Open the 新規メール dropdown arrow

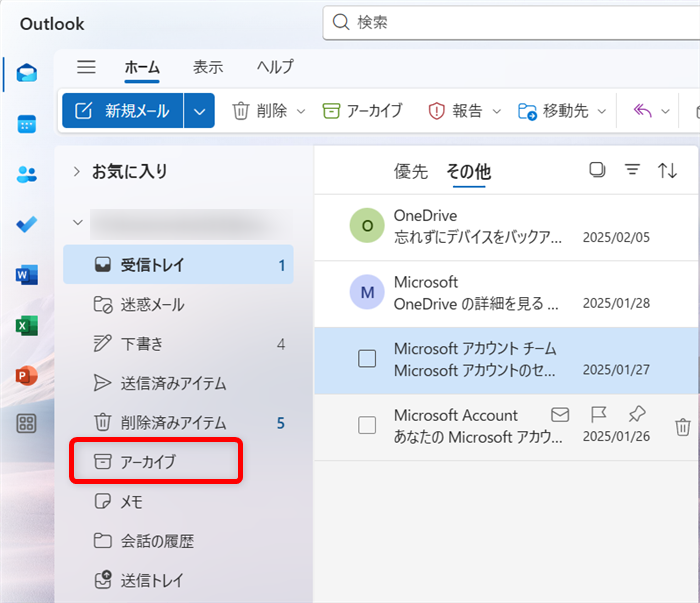pyautogui.click(x=200, y=111)
